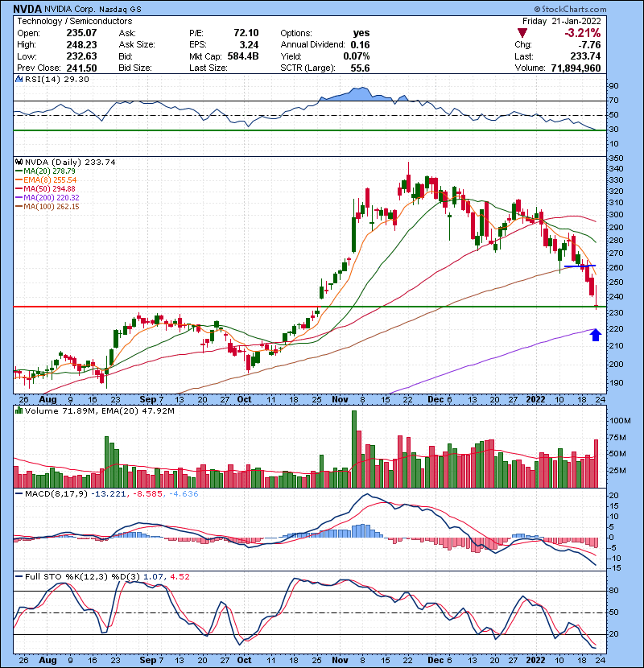Image resolution: width=644 pixels, height=668 pixels.
Task: Click the red down-triangle change indicator
Action: [522, 33]
